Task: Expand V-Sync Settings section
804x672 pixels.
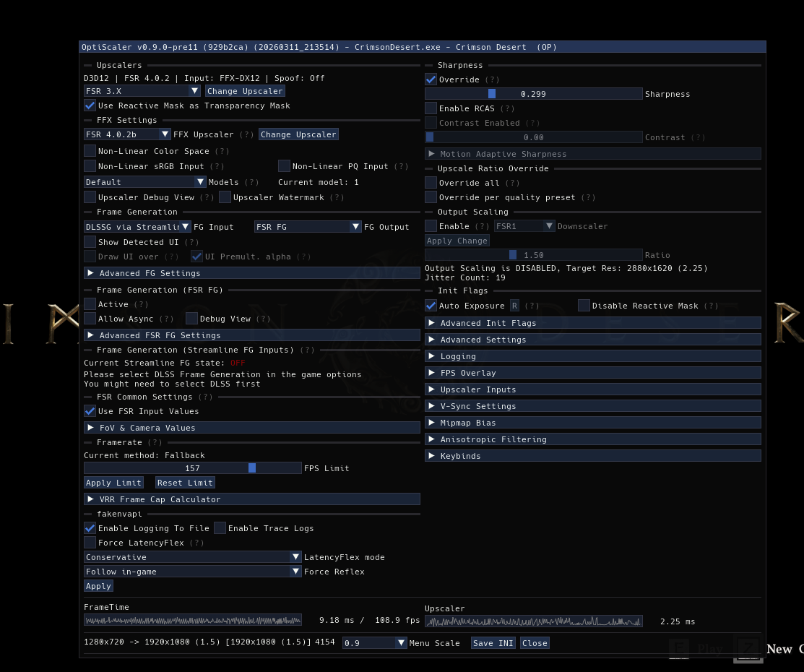Action: point(593,406)
